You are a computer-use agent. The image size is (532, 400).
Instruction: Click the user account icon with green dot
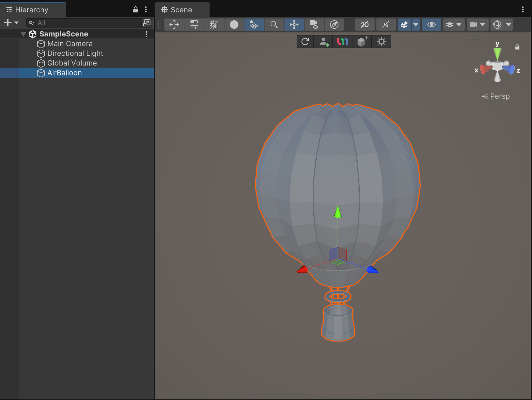[324, 42]
